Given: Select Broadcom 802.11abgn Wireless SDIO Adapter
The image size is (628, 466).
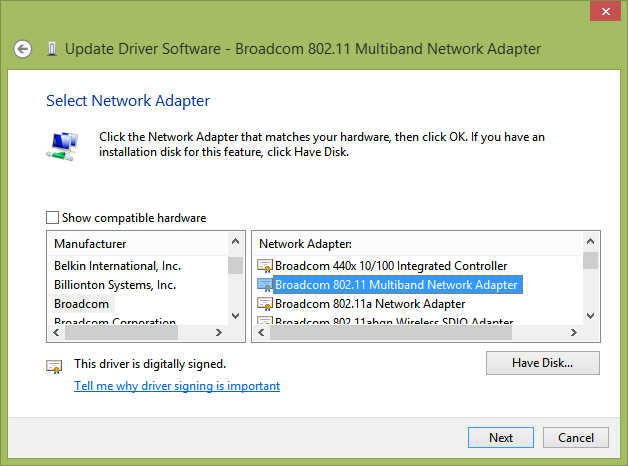Looking at the screenshot, I should click(394, 321).
